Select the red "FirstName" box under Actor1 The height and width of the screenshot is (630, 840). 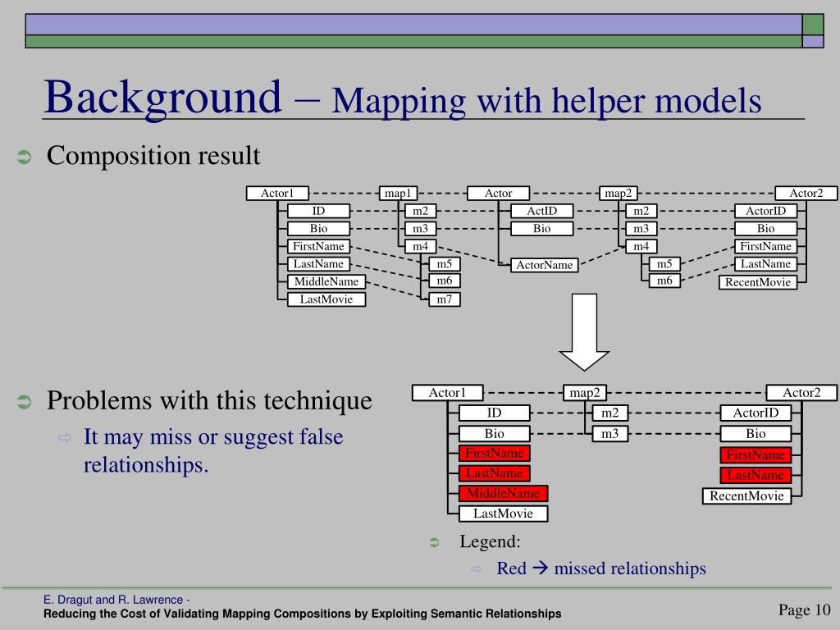(495, 453)
